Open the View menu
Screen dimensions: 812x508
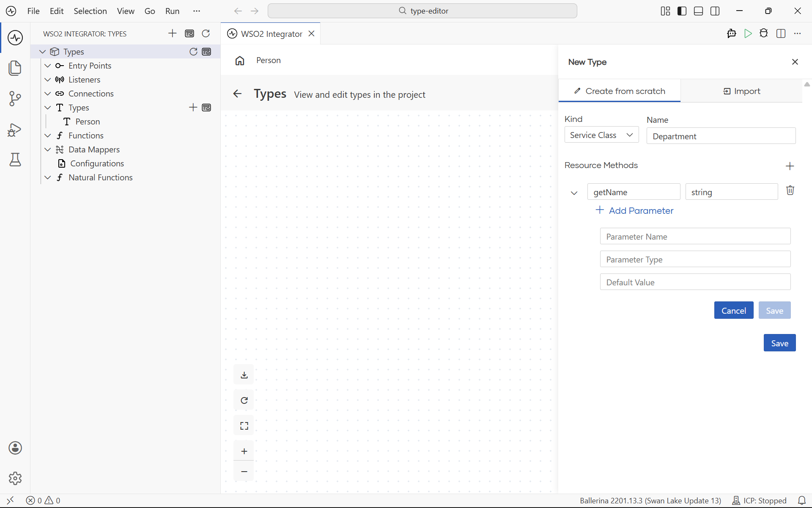(x=126, y=11)
